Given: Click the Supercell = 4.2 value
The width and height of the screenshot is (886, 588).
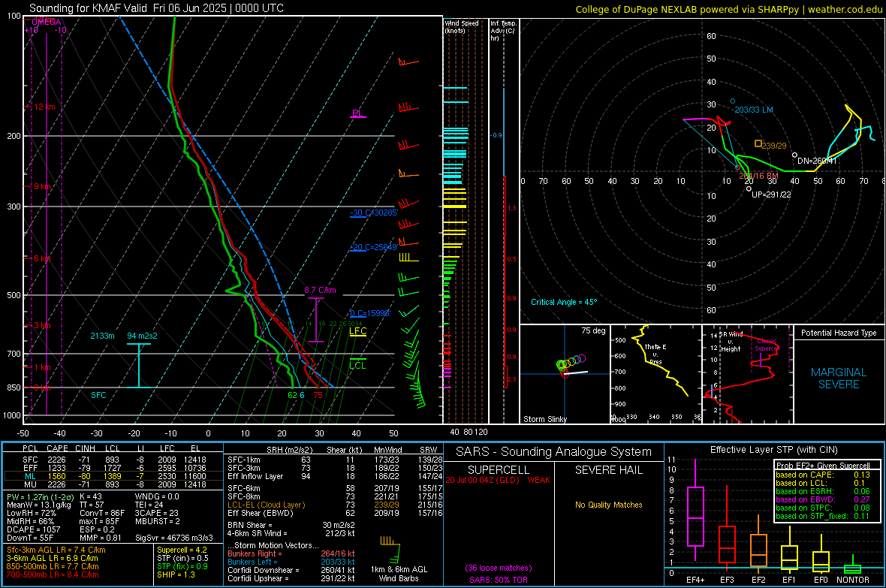Looking at the screenshot, I should coord(182,550).
